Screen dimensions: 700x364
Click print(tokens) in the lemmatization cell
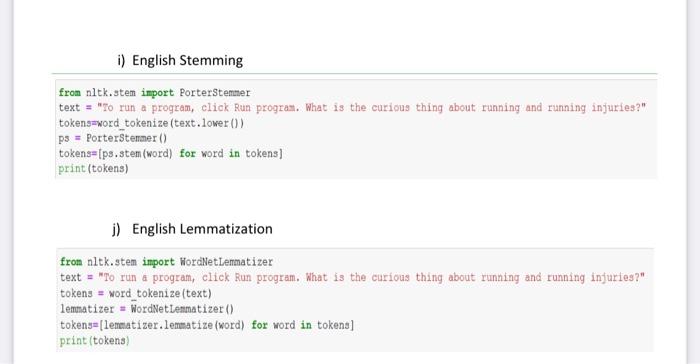coord(95,340)
